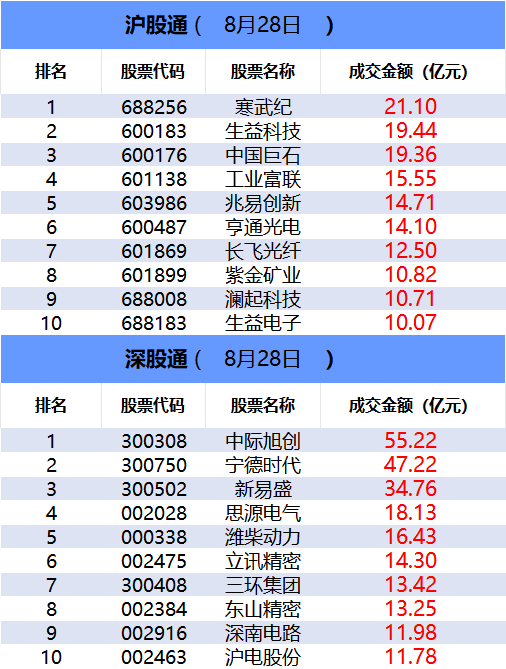Click stock code 601869
Viewport: 506px width, 669px height.
tap(154, 251)
